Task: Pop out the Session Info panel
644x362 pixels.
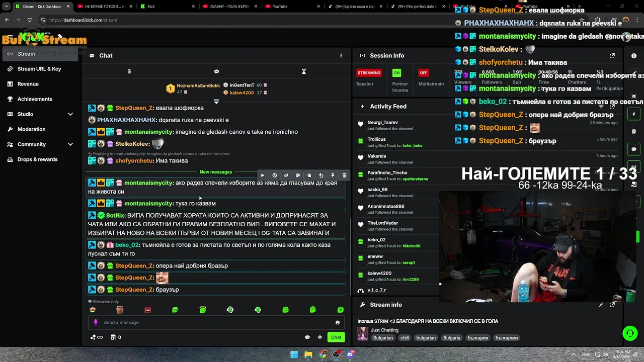Action: (x=612, y=56)
